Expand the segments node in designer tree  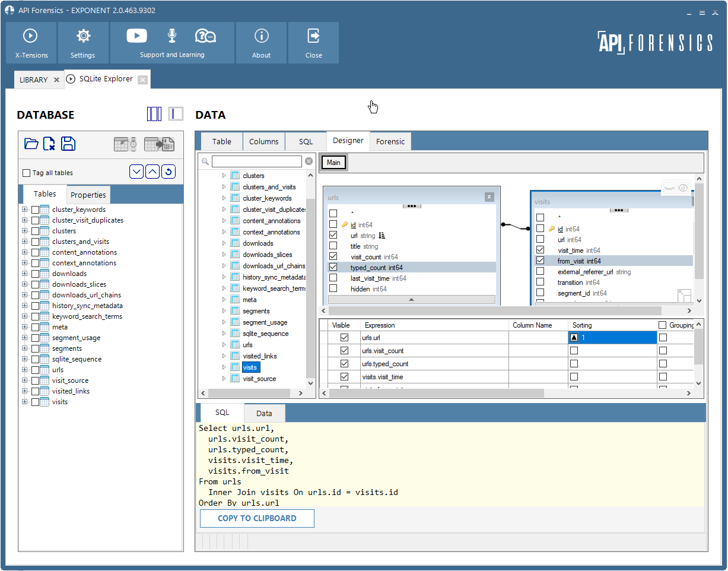[x=224, y=311]
